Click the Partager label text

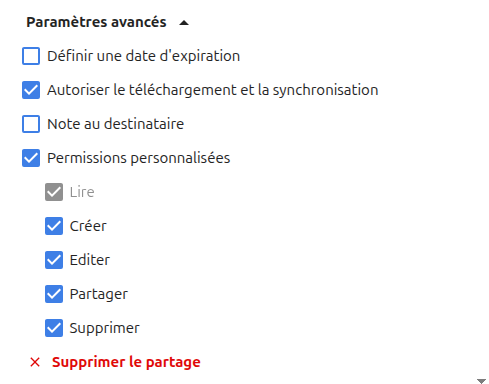tap(99, 294)
